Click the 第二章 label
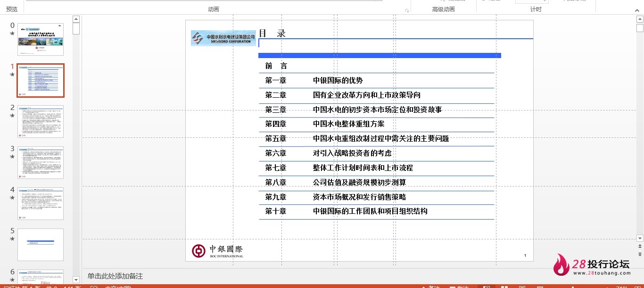Image resolution: width=644 pixels, height=288 pixels. coord(276,95)
